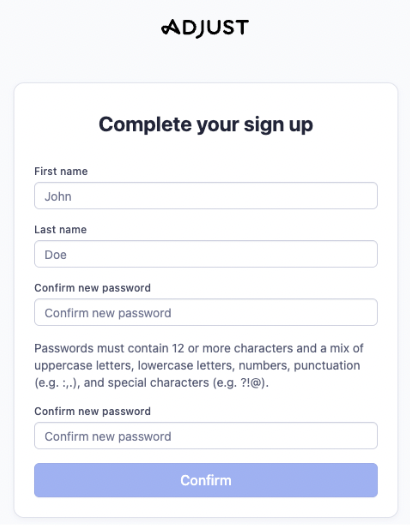The image size is (410, 526).
Task: Click the John placeholder text
Action: [58, 197]
